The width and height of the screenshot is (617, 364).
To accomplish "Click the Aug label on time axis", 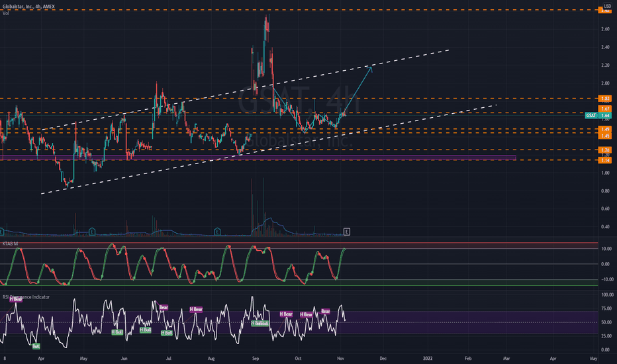I will pos(211,359).
